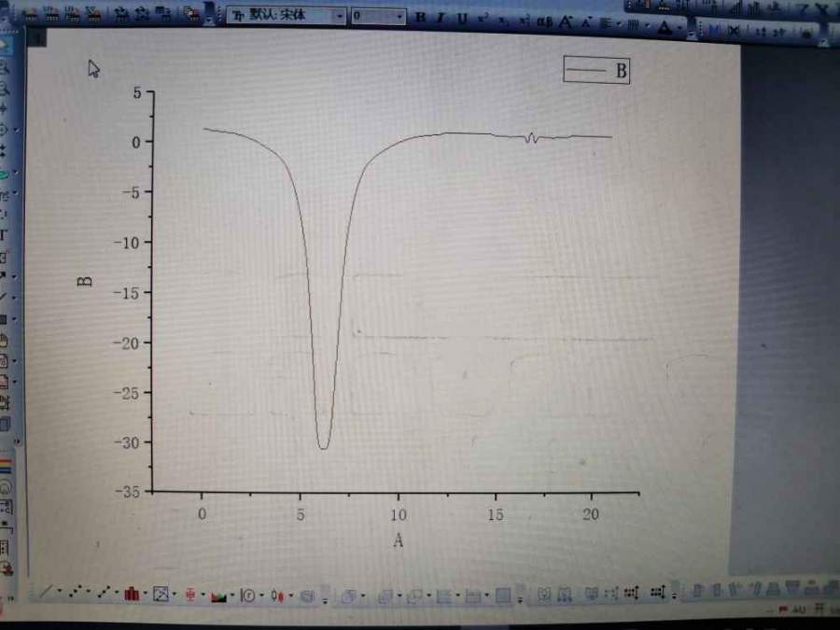Expand the dropdown arrow next to Column plot
Viewport: 840px width, 630px height.
(x=146, y=594)
